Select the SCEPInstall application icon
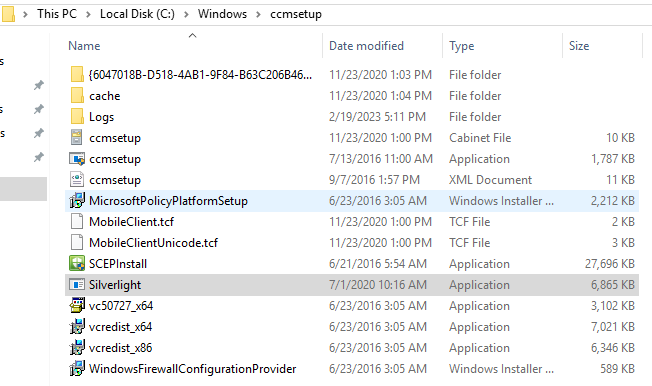Viewport: 652px width, 386px height. click(77, 263)
